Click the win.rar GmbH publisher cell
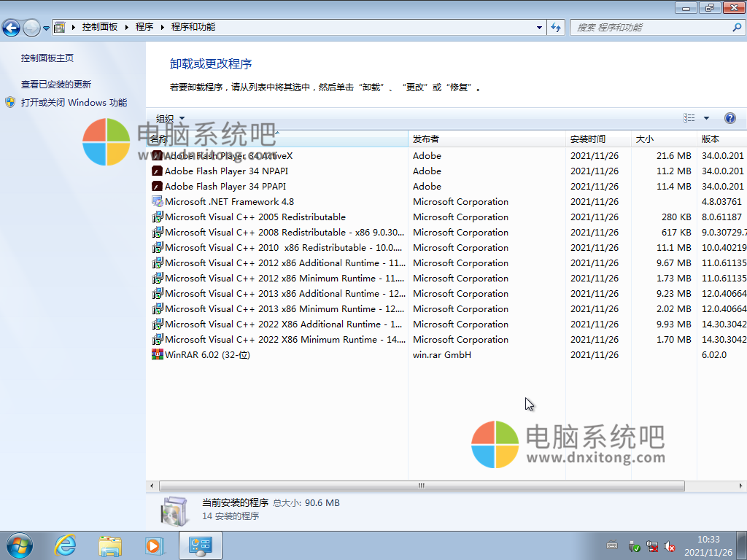 click(442, 355)
